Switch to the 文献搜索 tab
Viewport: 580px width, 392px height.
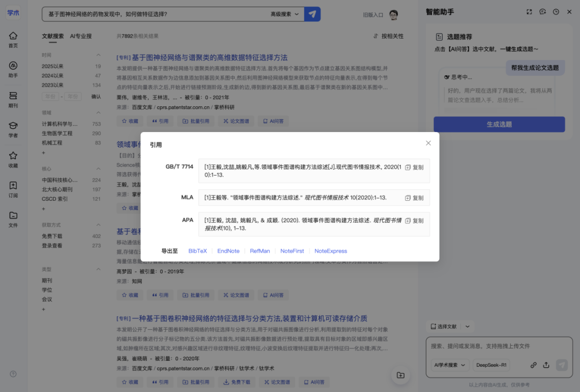coord(53,36)
